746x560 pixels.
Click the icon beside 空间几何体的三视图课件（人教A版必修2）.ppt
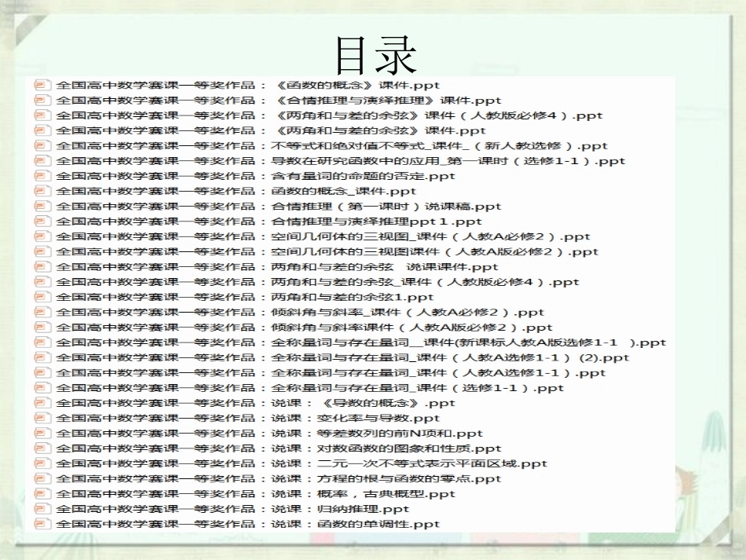tap(42, 251)
